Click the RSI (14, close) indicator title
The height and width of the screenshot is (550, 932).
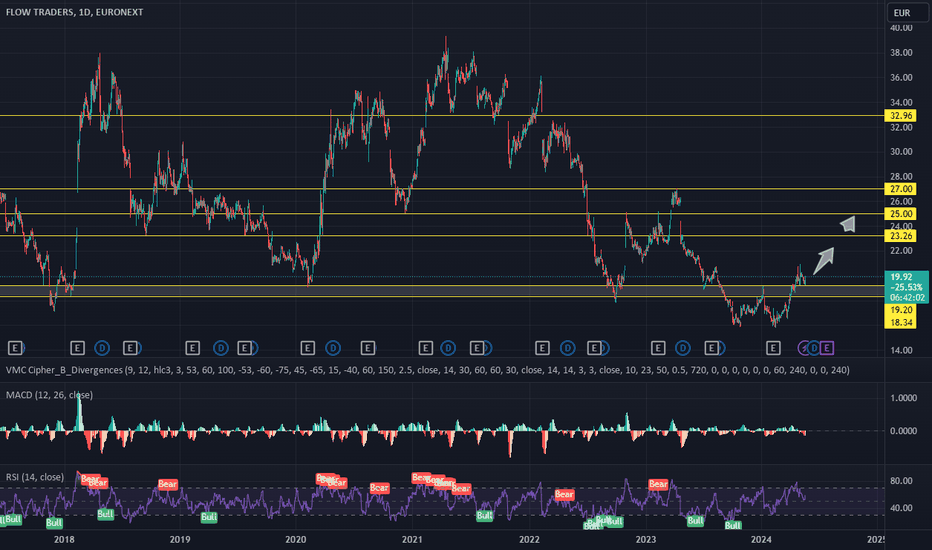coord(34,477)
